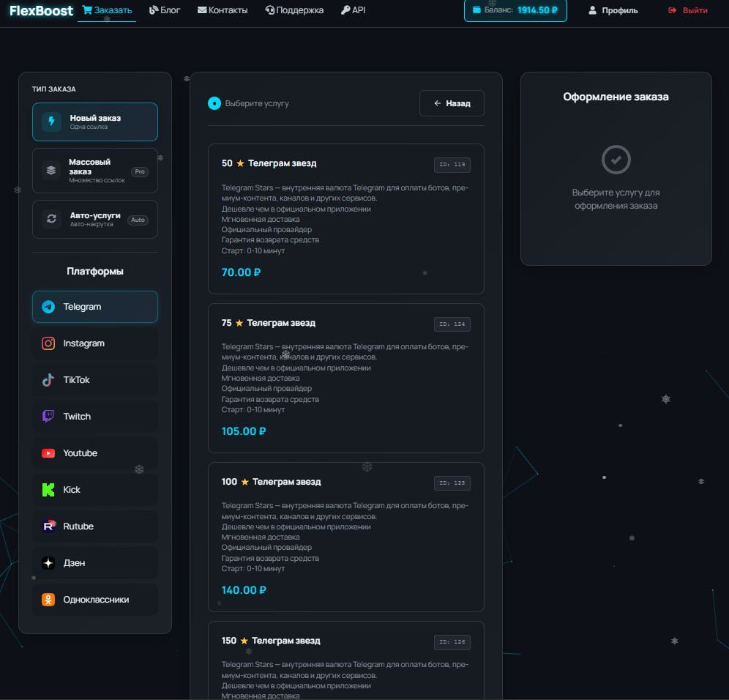Viewport: 729px width, 700px height.
Task: Choose the Twitch platform icon
Action: point(48,417)
